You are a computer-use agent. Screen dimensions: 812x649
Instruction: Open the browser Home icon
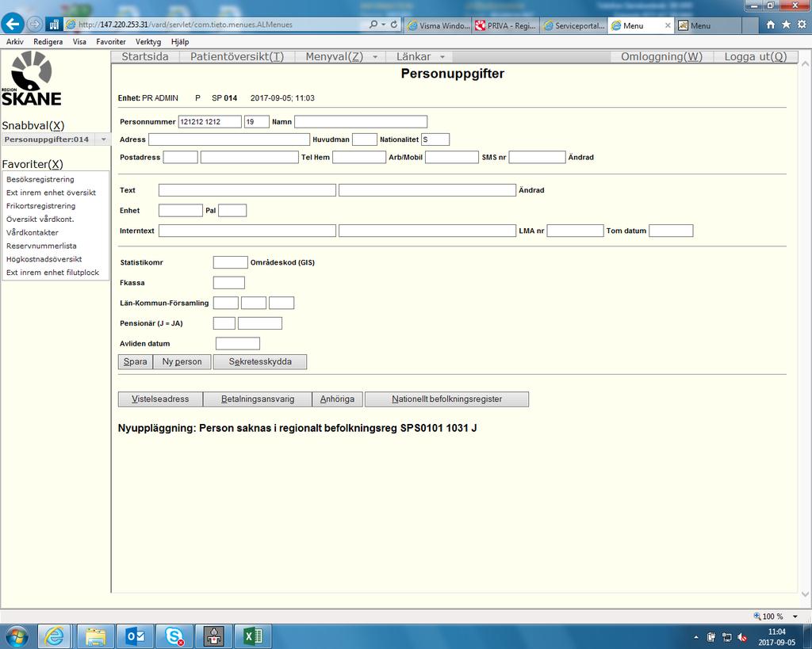click(x=771, y=25)
